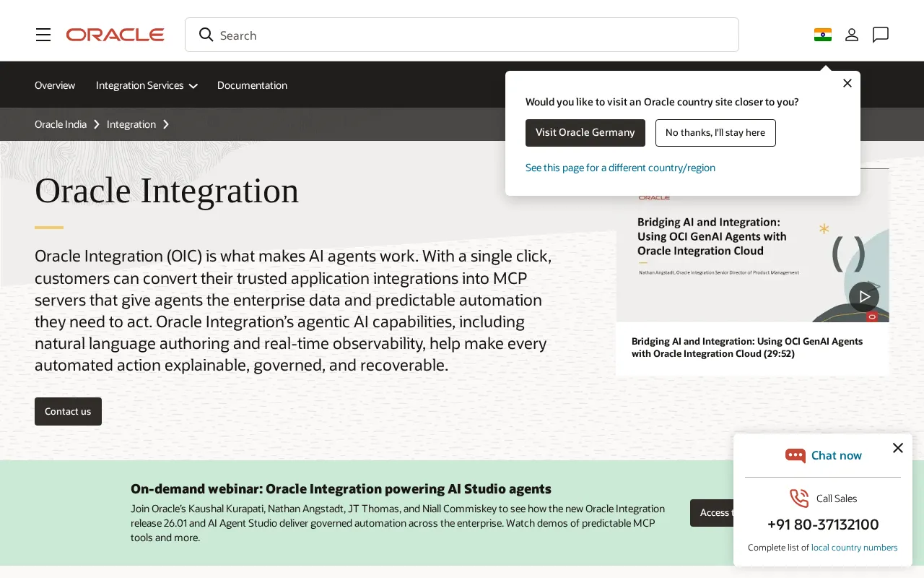Click the Oracle Integration heading
This screenshot has width=924, height=578.
pos(167,191)
